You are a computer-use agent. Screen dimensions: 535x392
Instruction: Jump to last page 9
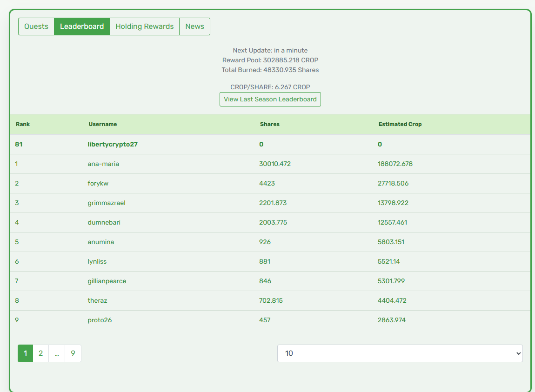click(73, 353)
